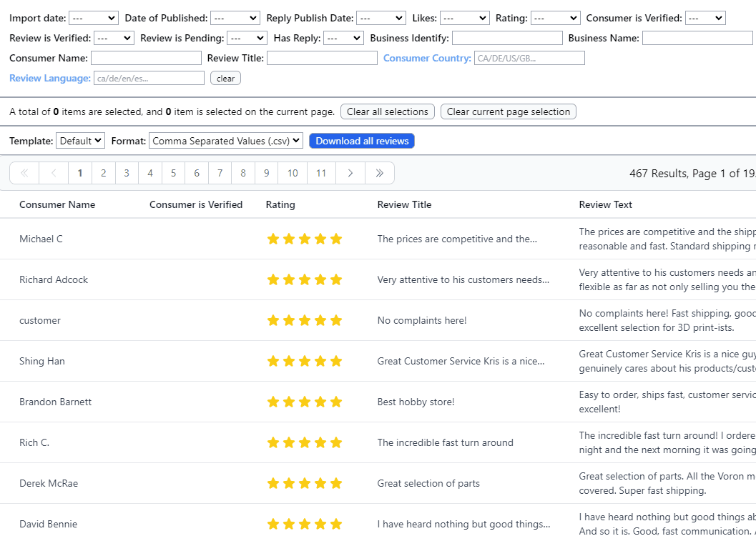Click the Business Name input field

pos(697,38)
